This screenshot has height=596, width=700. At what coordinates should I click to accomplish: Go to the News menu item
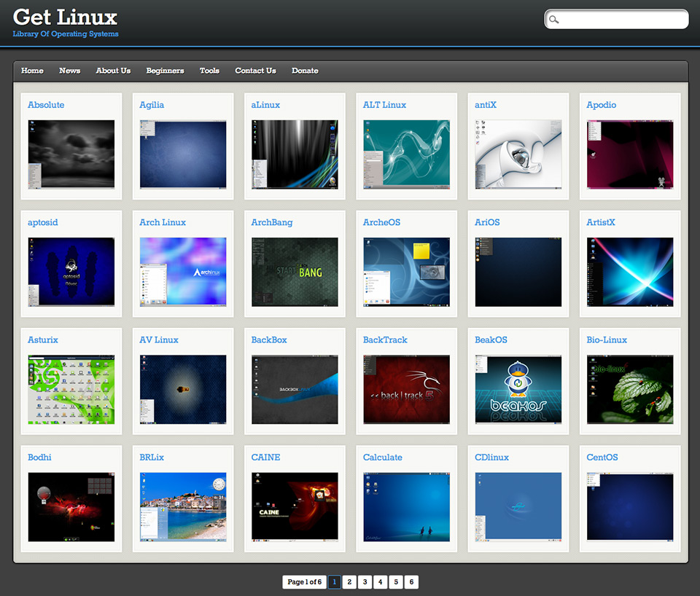70,71
